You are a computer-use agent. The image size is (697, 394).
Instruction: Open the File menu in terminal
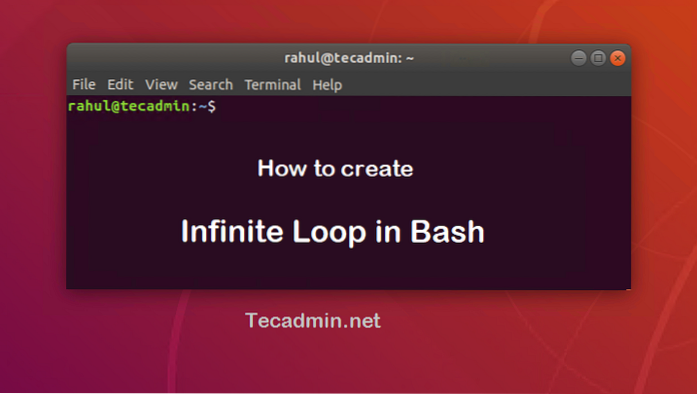(x=84, y=84)
